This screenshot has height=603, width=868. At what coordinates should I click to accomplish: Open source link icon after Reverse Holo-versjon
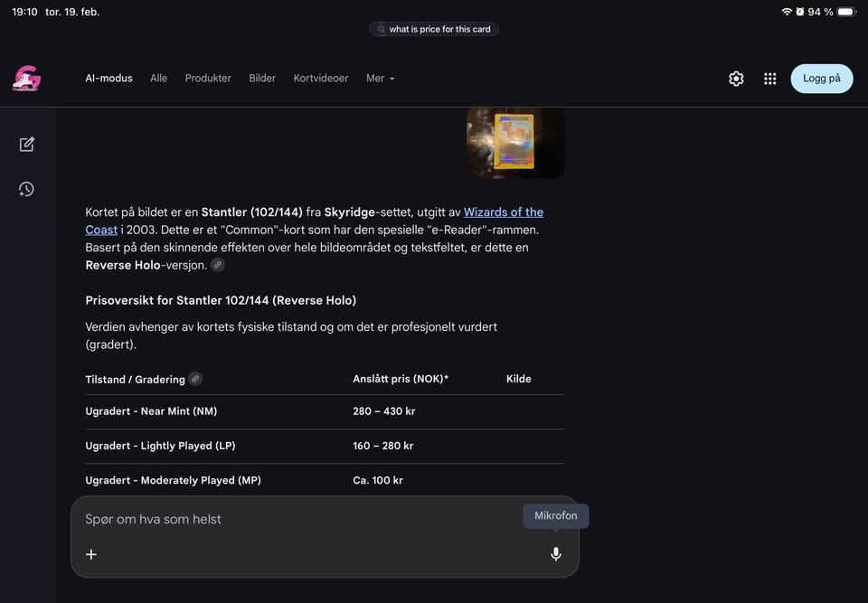(218, 265)
